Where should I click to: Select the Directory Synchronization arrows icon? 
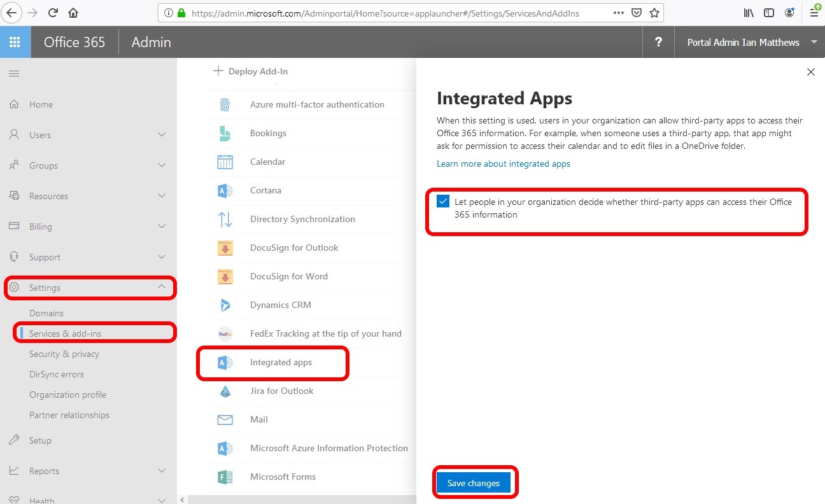(x=225, y=219)
